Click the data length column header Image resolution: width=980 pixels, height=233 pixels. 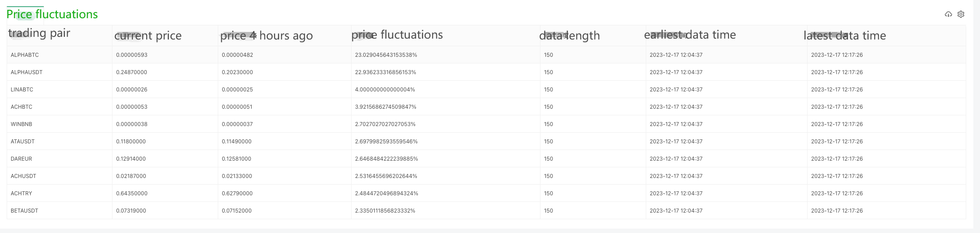(569, 36)
